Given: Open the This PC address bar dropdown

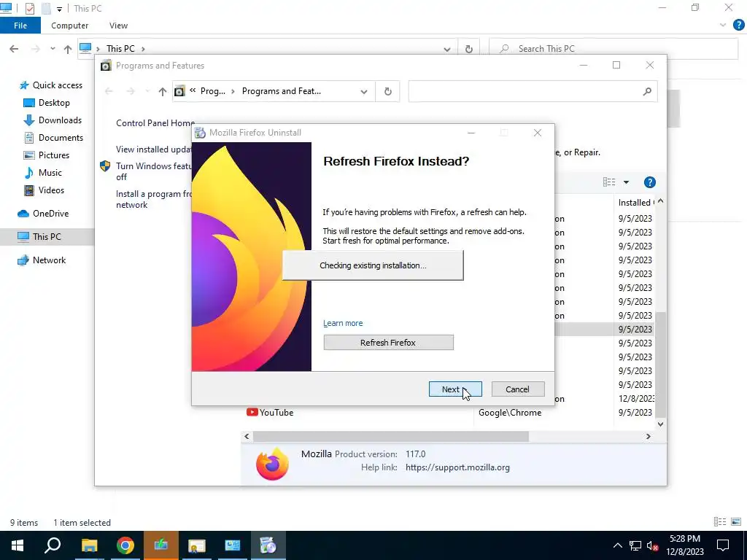Looking at the screenshot, I should (x=447, y=49).
